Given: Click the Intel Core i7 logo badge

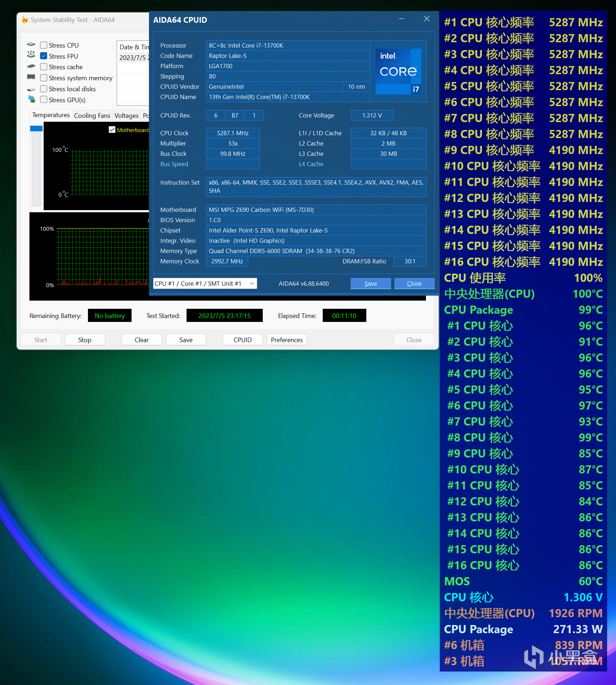Looking at the screenshot, I should tap(398, 71).
